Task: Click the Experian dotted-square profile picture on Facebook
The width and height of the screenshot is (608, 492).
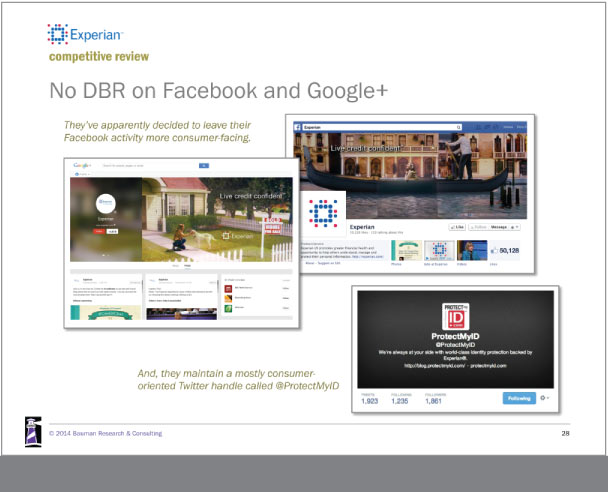Action: coord(323,213)
